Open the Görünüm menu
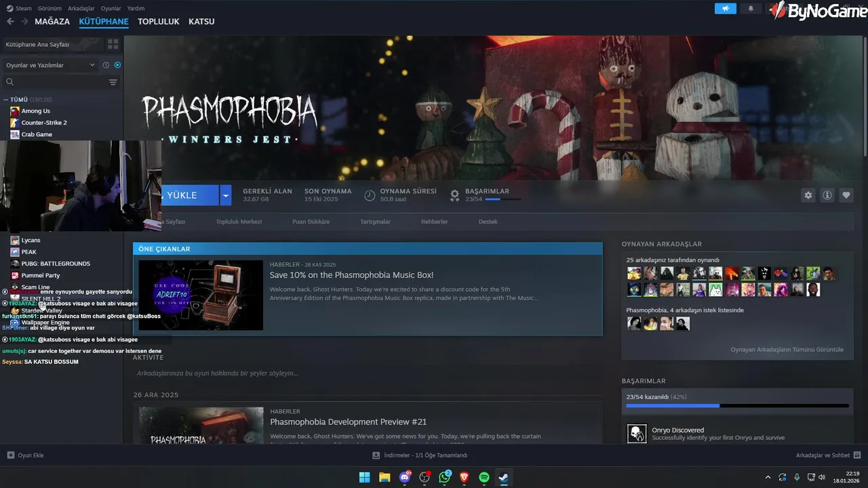 tap(50, 9)
